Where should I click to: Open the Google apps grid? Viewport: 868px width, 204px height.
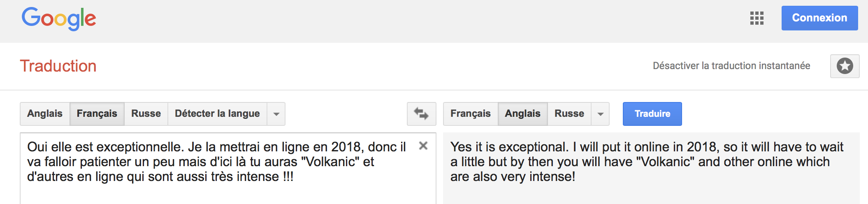coord(757,18)
